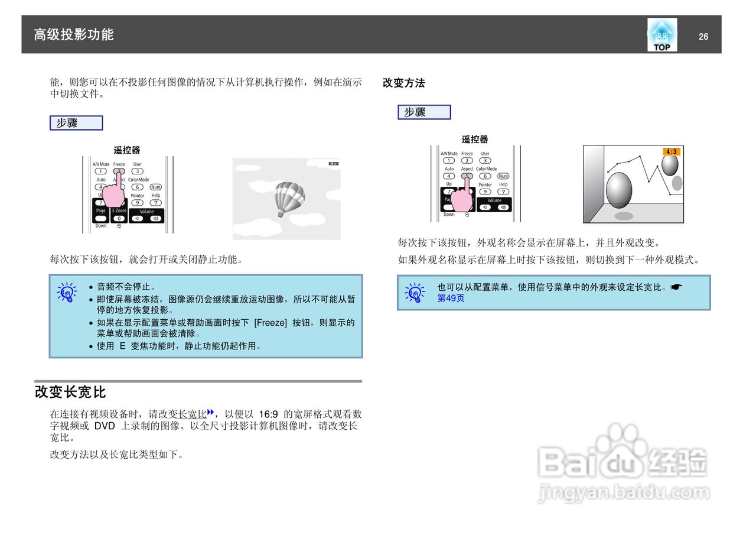Click the orange 4:3 label in the illustration

pyautogui.click(x=671, y=151)
